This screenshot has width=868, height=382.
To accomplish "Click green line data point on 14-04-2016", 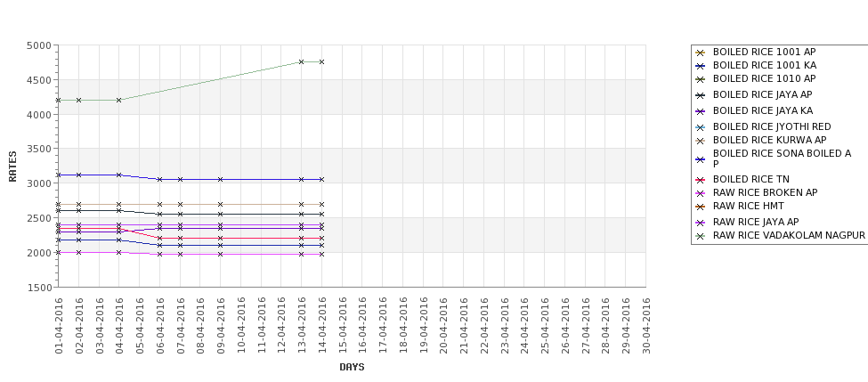I will 321,62.
